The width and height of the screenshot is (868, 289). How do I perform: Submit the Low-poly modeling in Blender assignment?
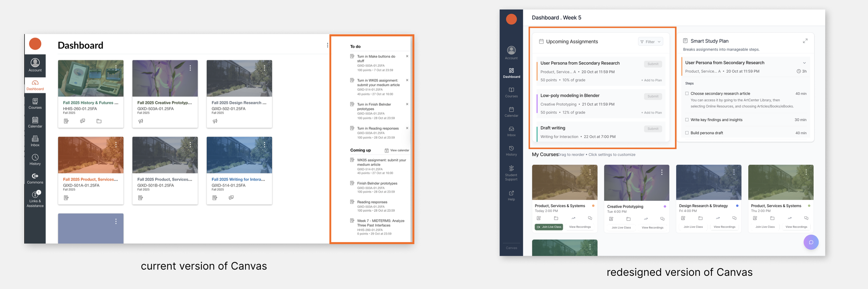point(653,96)
